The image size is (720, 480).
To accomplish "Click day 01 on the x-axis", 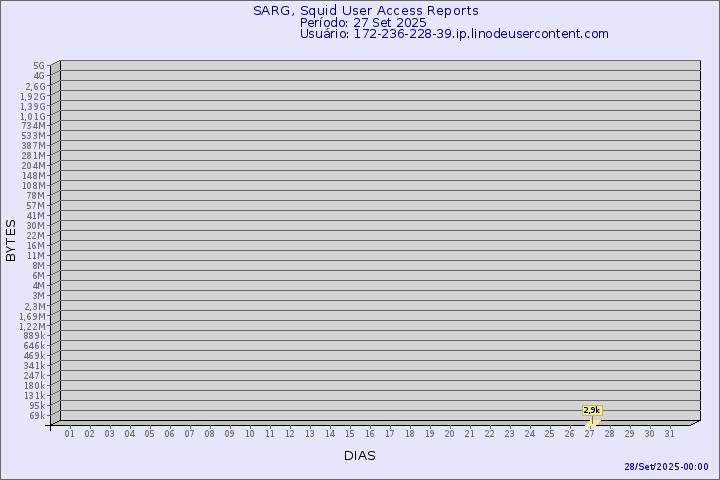I will [x=70, y=433].
